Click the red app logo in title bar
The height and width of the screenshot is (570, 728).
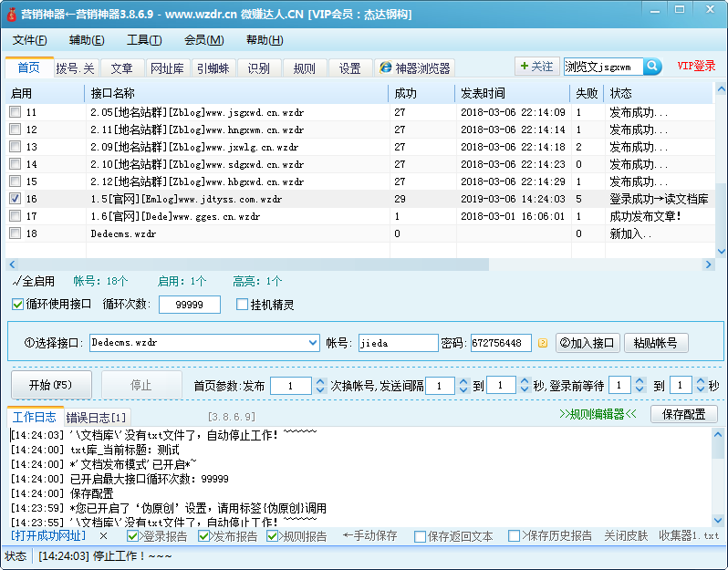click(x=12, y=15)
